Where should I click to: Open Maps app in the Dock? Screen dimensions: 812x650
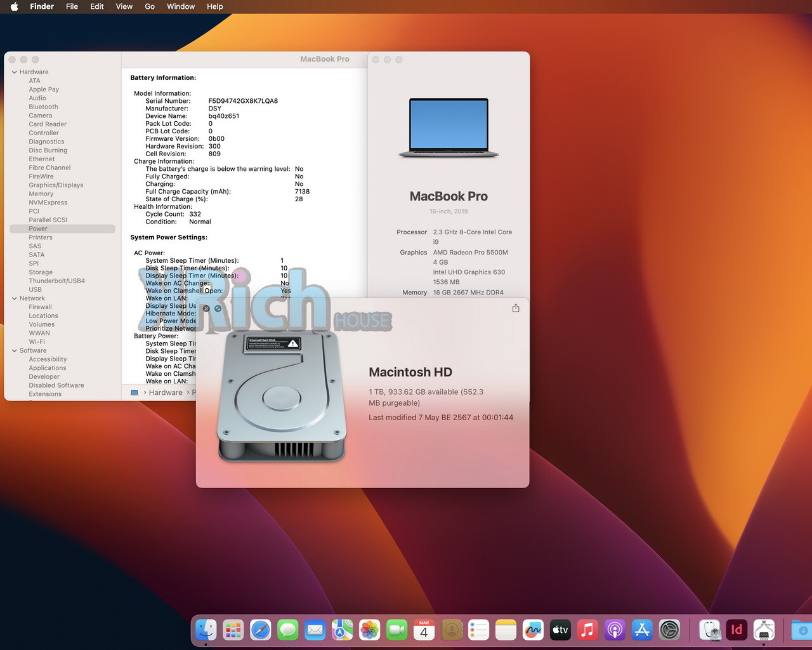(x=342, y=630)
